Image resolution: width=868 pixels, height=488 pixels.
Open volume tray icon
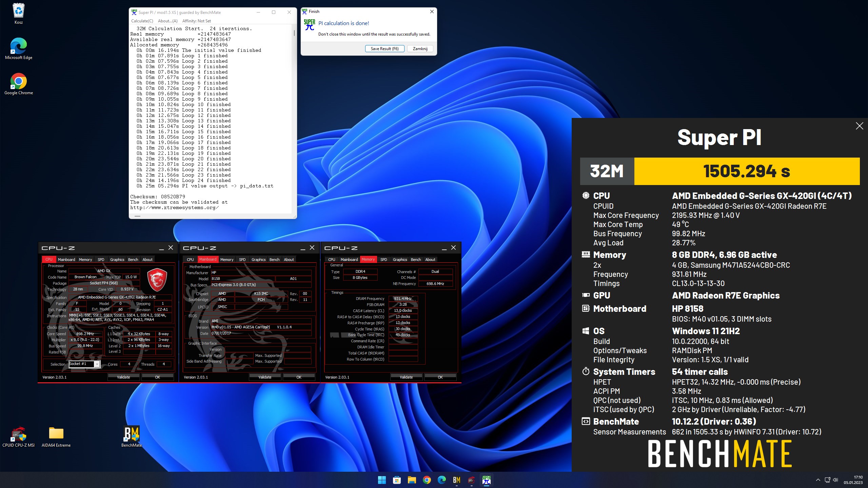pyautogui.click(x=835, y=480)
